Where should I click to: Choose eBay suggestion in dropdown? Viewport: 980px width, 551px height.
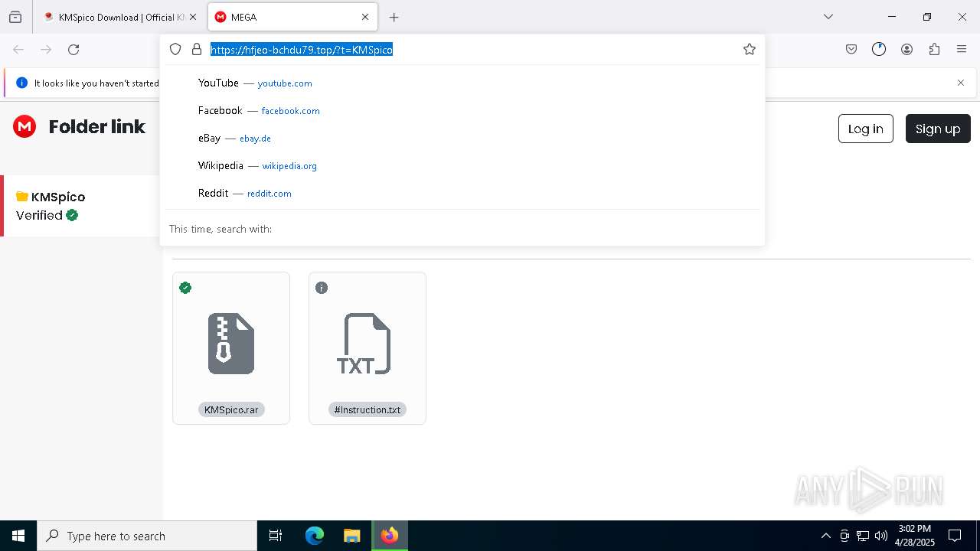click(462, 138)
